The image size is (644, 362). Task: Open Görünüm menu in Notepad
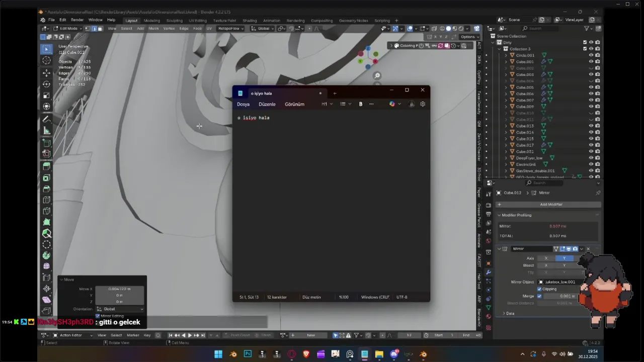pyautogui.click(x=294, y=104)
